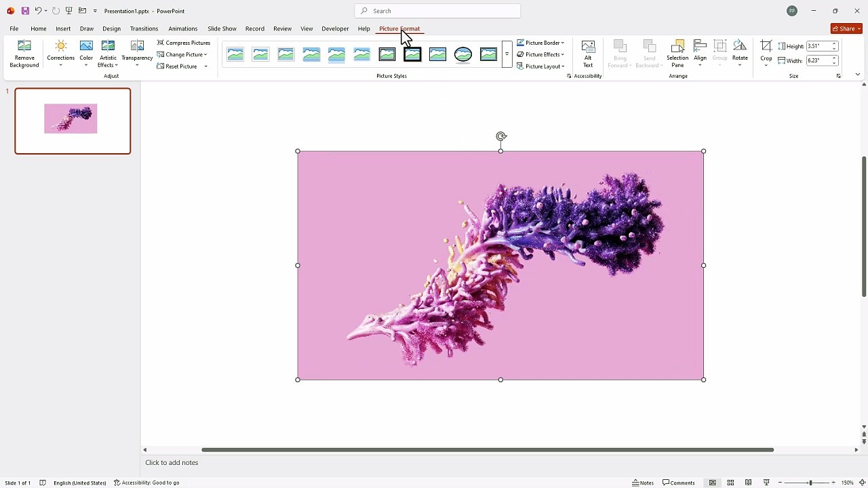Switch to Normal view
The image size is (868, 488).
click(x=712, y=483)
